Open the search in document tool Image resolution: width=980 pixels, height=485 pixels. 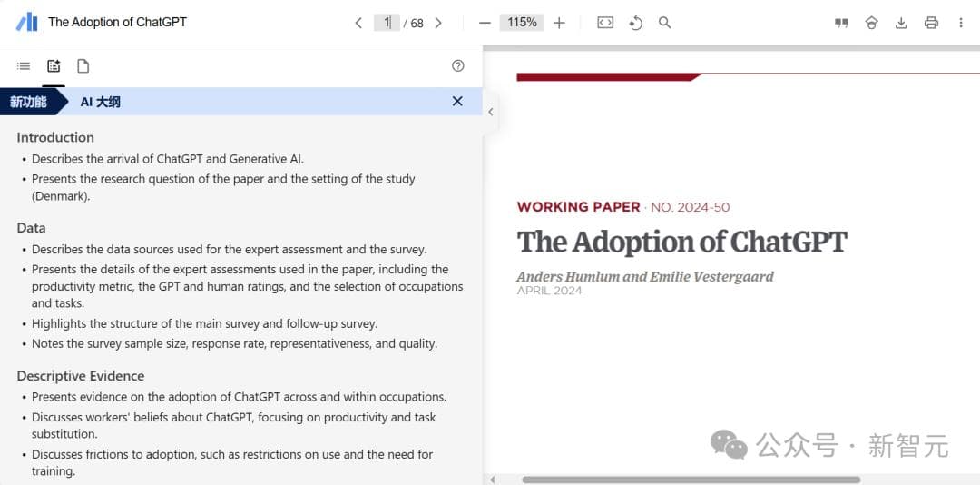[664, 23]
